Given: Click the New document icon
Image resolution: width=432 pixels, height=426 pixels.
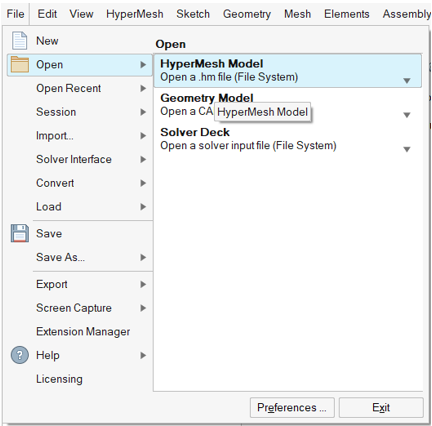Looking at the screenshot, I should pyautogui.click(x=19, y=41).
